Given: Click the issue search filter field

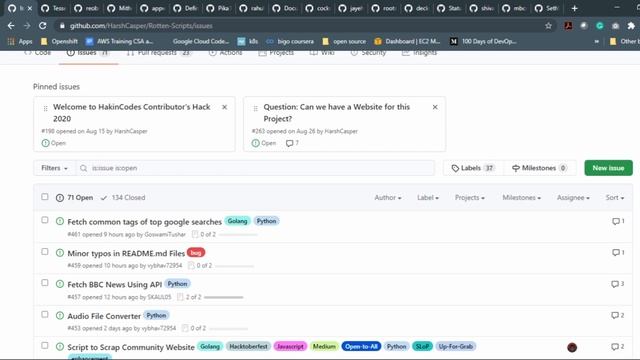Looking at the screenshot, I should tap(256, 168).
